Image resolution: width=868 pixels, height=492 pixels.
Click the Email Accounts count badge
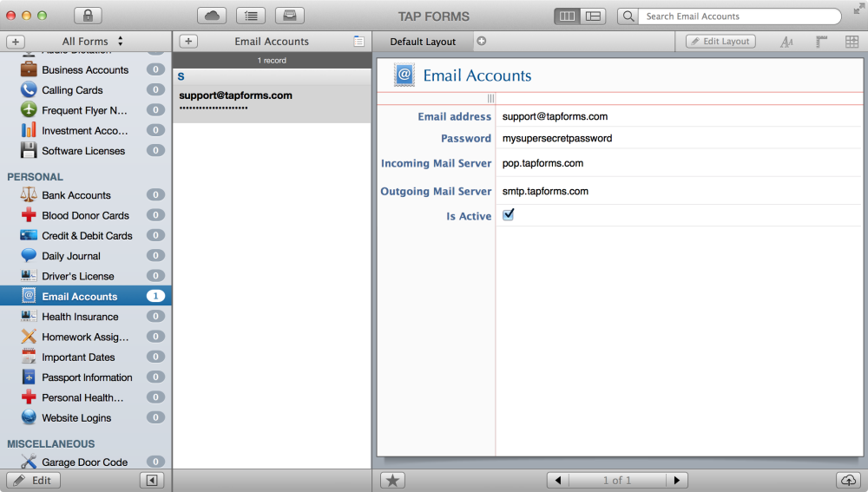(155, 296)
